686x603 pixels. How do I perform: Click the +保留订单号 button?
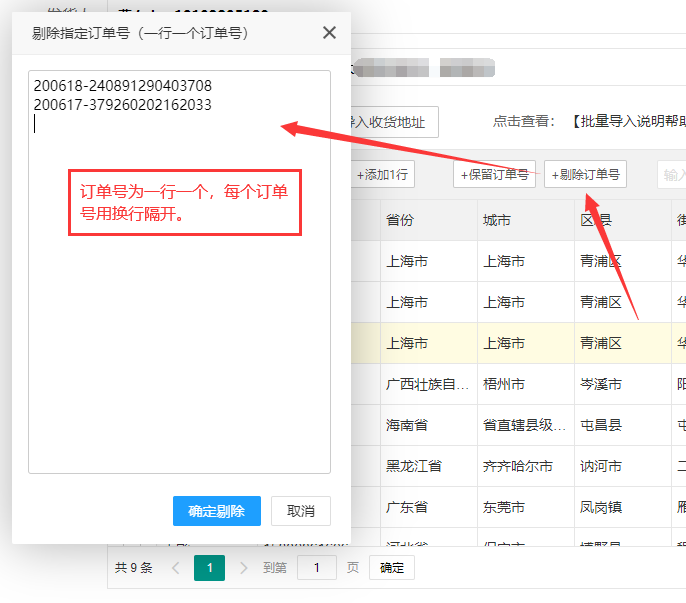point(494,174)
